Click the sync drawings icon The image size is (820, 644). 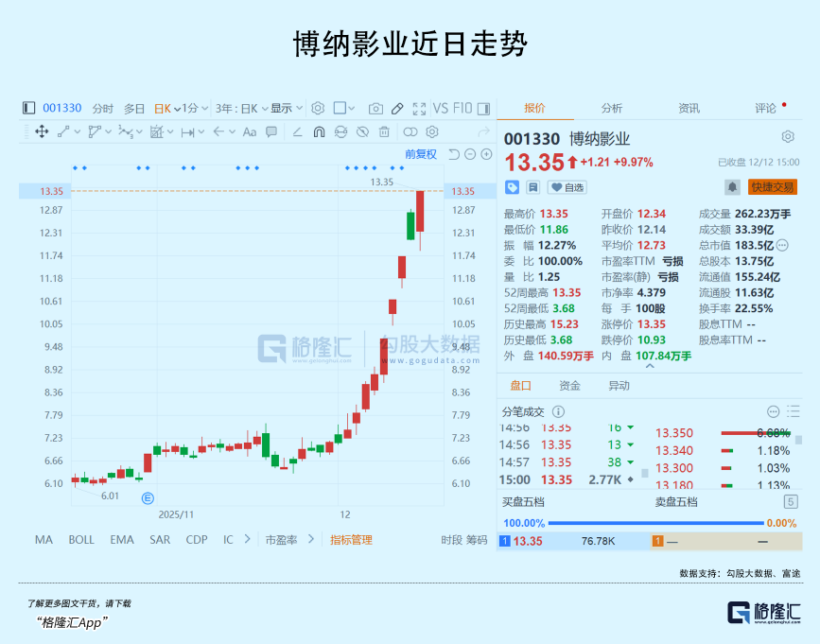340,131
